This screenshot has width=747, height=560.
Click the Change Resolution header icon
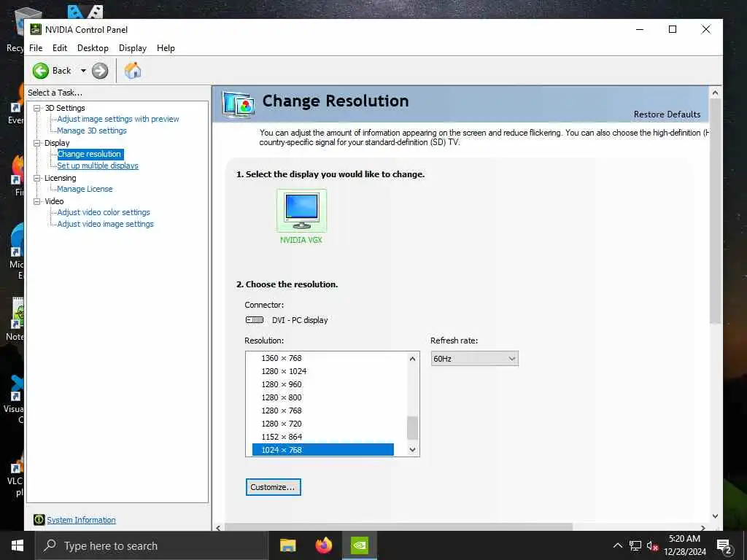click(239, 105)
